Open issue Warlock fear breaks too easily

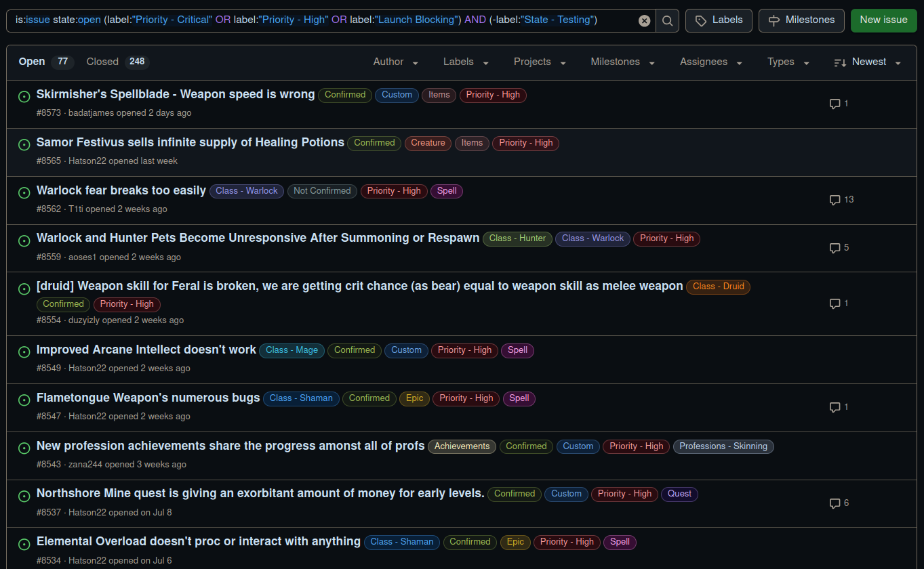(x=121, y=190)
